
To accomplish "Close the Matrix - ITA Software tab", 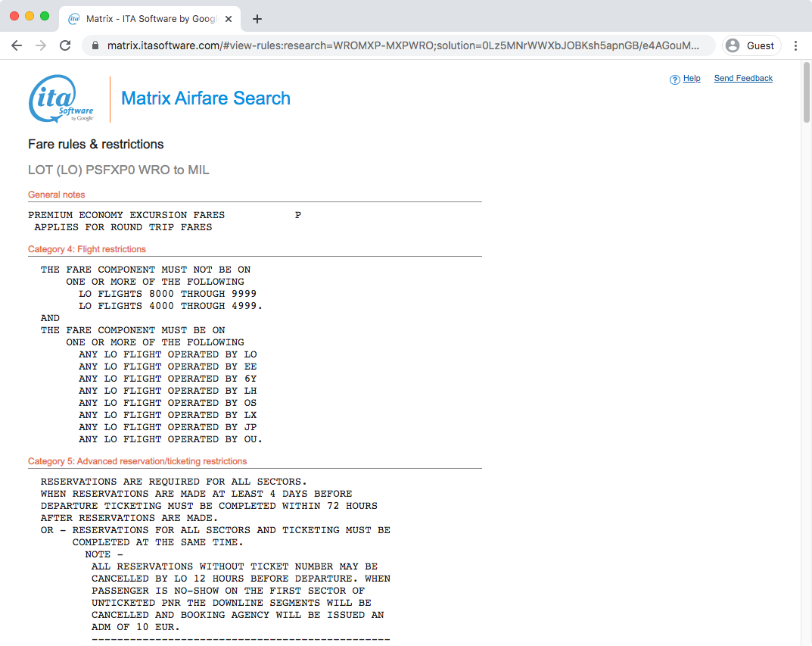I will [x=229, y=19].
